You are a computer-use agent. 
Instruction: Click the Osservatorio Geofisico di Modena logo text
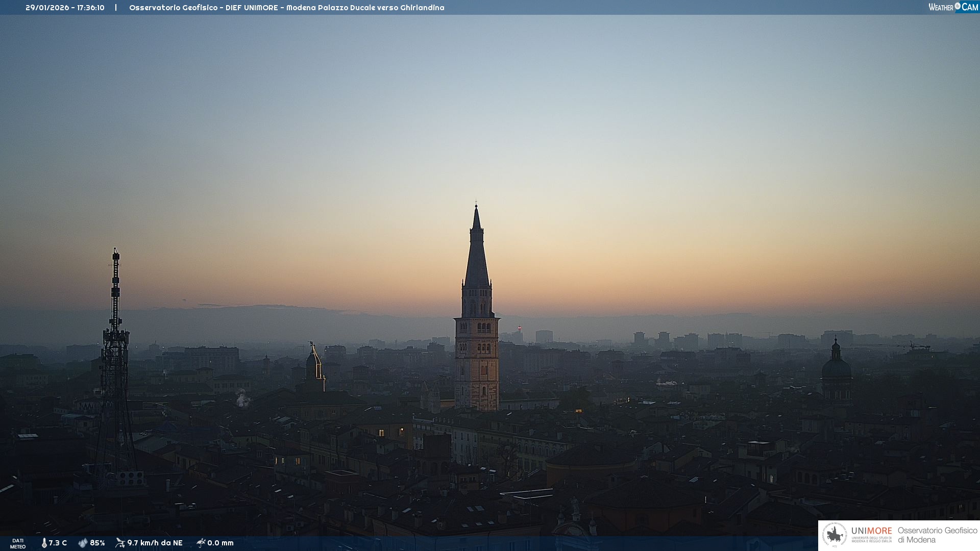coord(937,535)
